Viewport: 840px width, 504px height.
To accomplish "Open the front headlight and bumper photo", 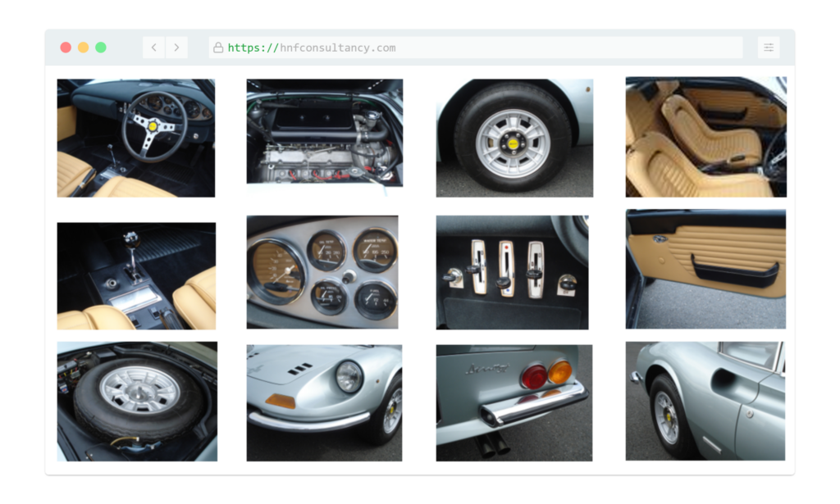I will [x=324, y=402].
